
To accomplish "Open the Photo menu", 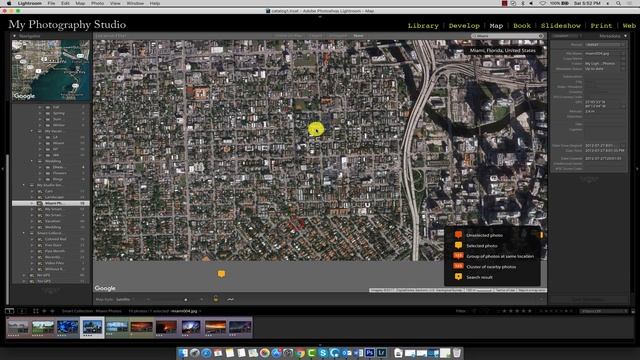I will tap(97, 3).
